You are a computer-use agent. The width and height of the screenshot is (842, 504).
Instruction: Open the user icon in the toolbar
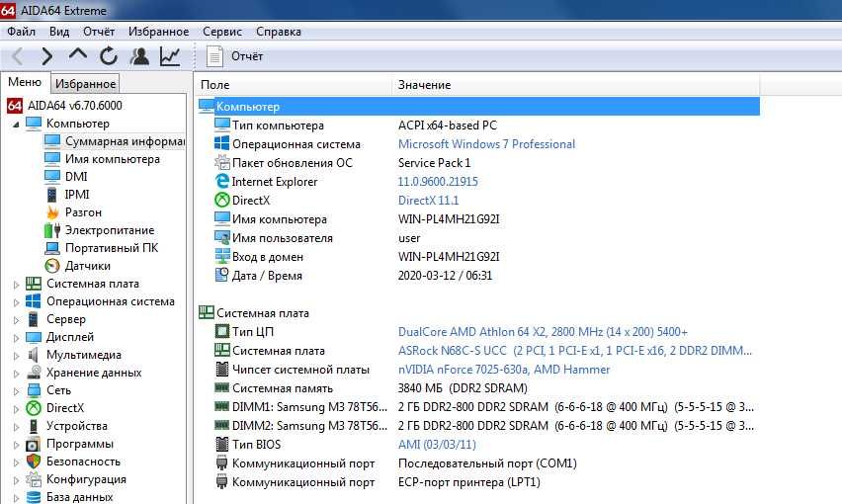pos(139,55)
